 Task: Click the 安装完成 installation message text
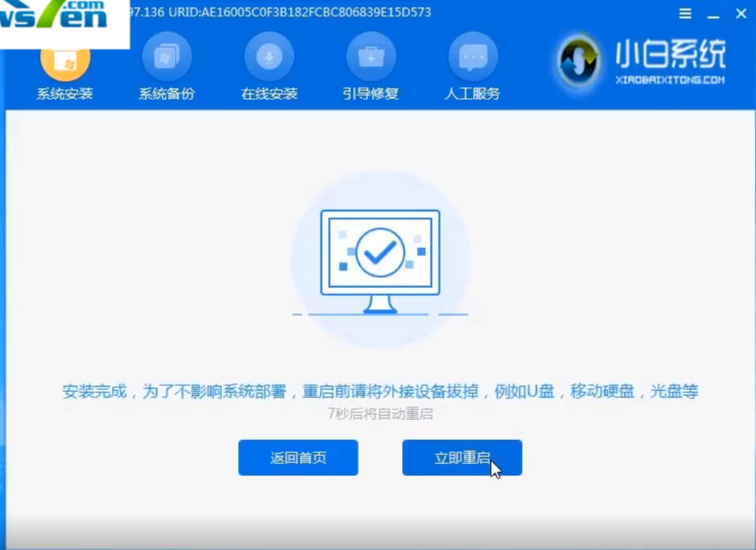pyautogui.click(x=380, y=392)
